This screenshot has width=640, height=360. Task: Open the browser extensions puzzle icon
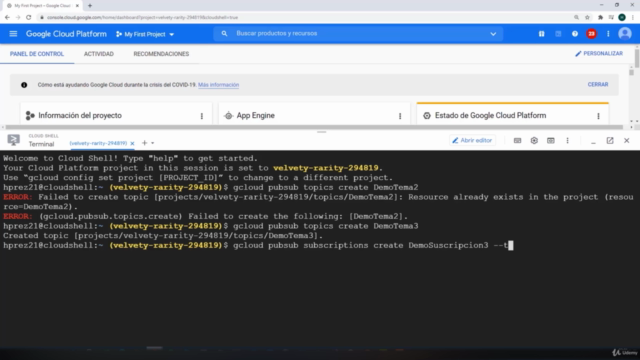click(600, 17)
